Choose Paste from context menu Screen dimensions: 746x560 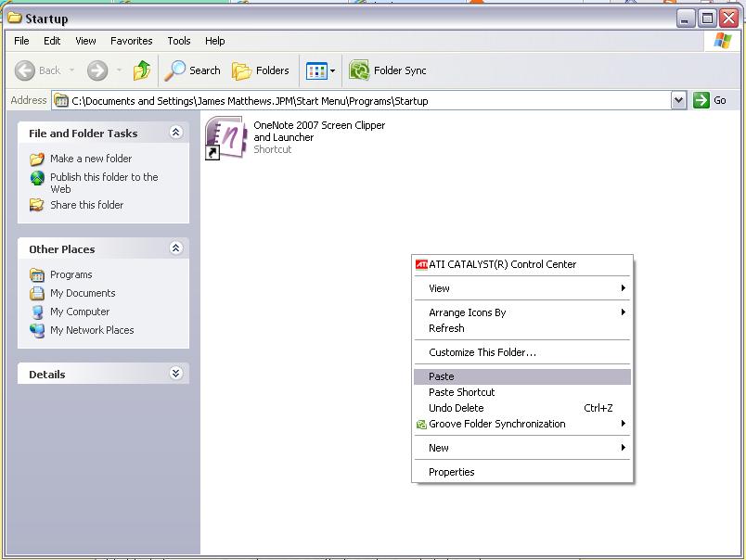click(x=522, y=376)
